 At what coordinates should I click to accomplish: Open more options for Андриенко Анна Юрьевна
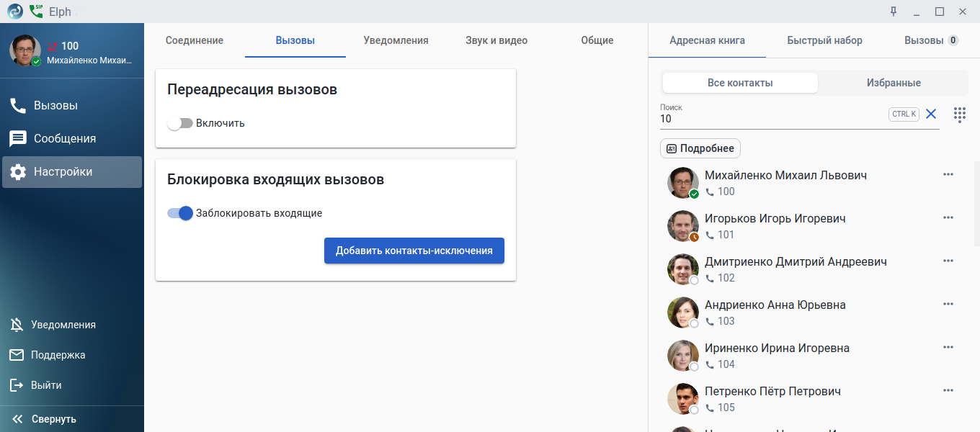tap(948, 305)
